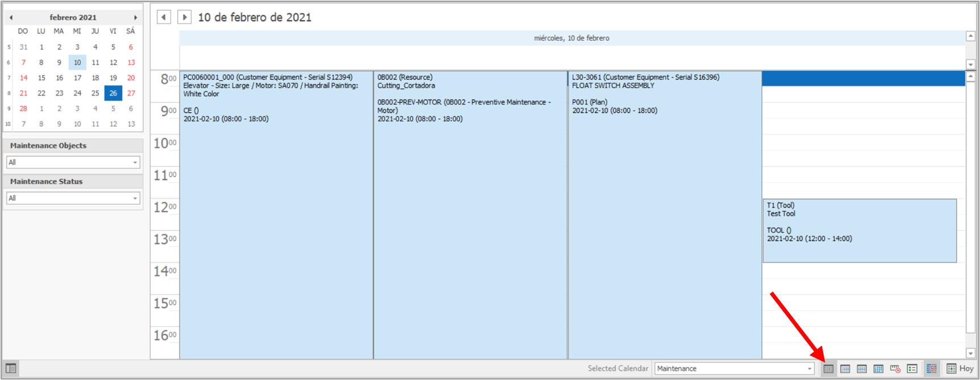Open the Month view icon with full blue grid
The height and width of the screenshot is (380, 980).
[878, 369]
